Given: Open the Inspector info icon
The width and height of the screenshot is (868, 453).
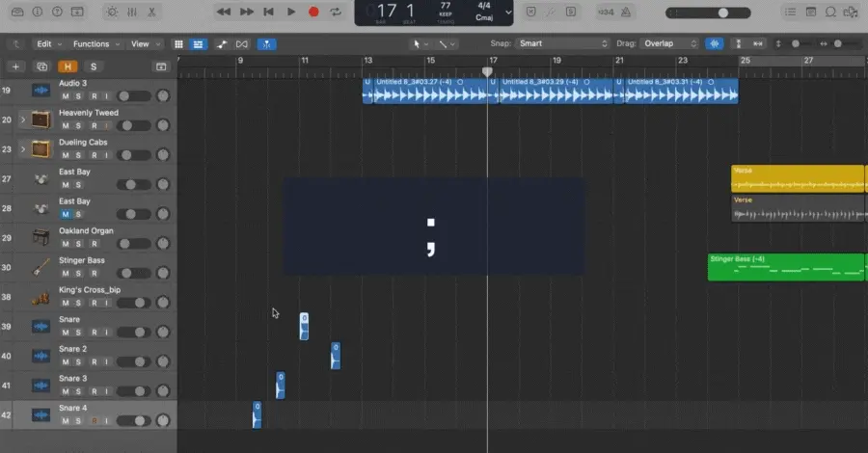Looking at the screenshot, I should (38, 12).
